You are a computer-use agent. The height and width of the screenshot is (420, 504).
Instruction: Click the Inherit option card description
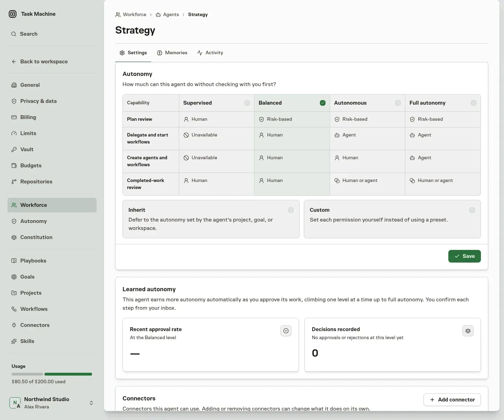(201, 224)
